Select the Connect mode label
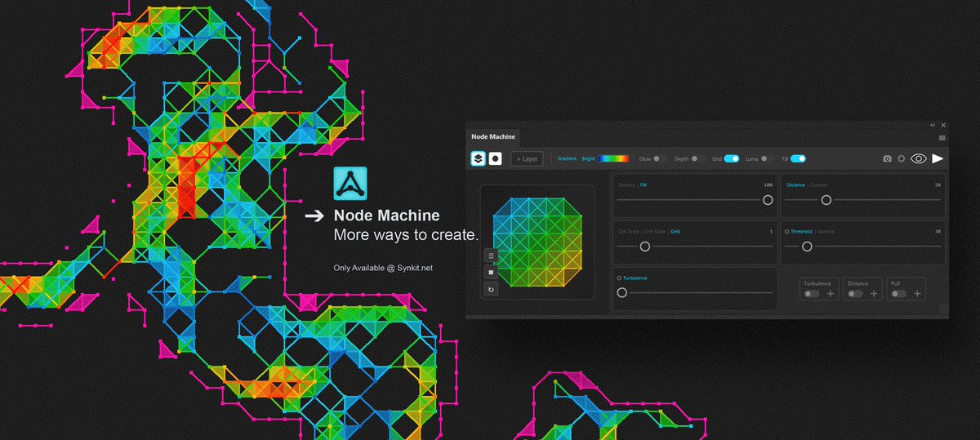Screen dimensions: 980x440 click(818, 185)
